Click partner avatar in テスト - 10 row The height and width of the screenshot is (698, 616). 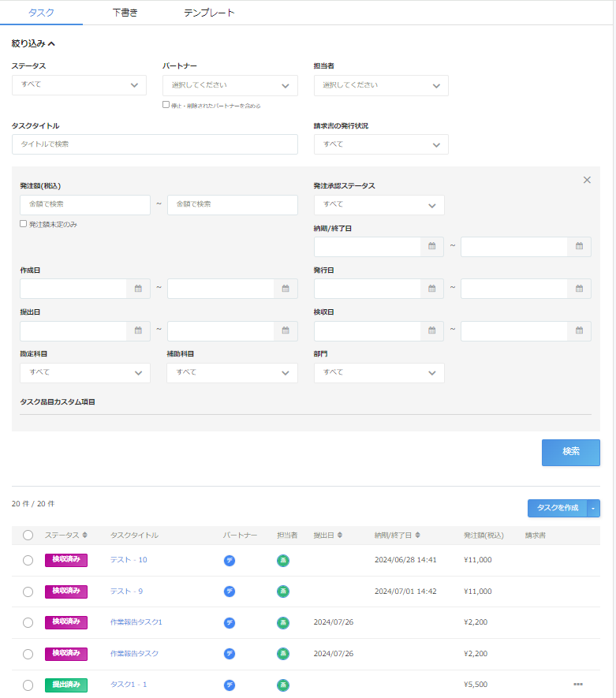(x=230, y=561)
